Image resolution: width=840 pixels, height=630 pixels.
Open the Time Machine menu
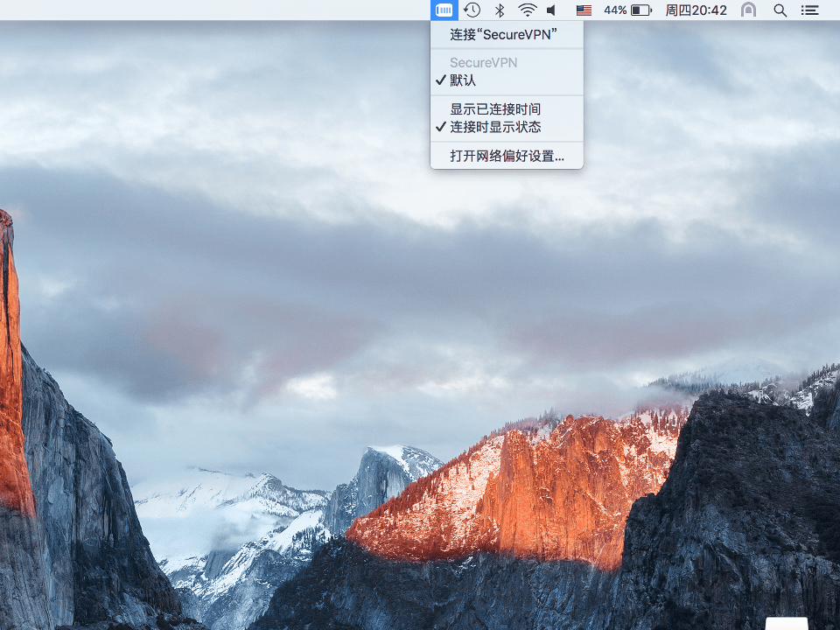pyautogui.click(x=472, y=10)
